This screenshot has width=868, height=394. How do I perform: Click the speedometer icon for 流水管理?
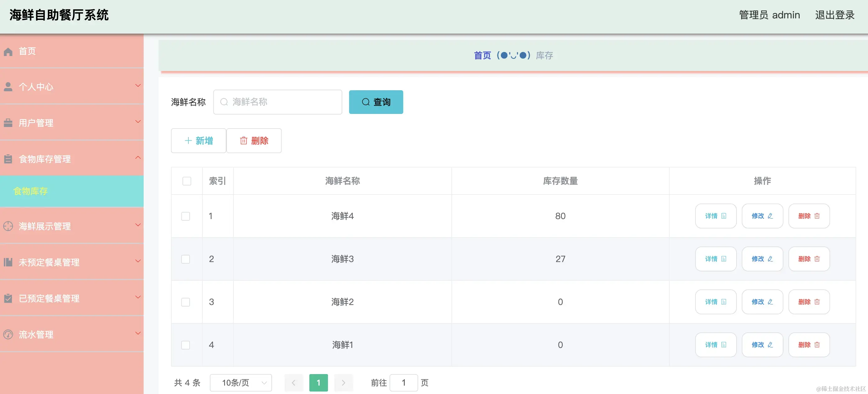[x=8, y=335]
